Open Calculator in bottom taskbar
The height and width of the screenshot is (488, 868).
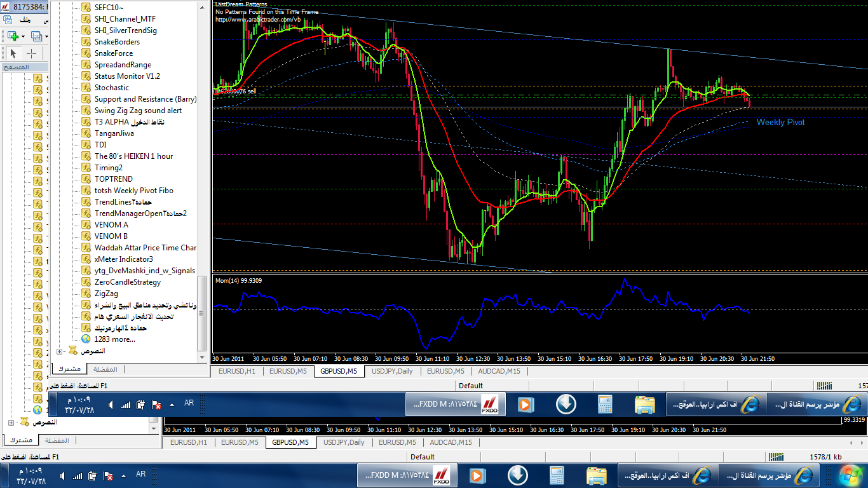click(556, 475)
